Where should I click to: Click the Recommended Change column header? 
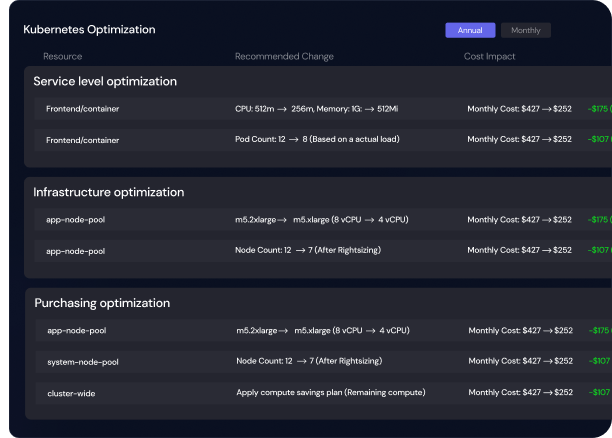pos(284,56)
